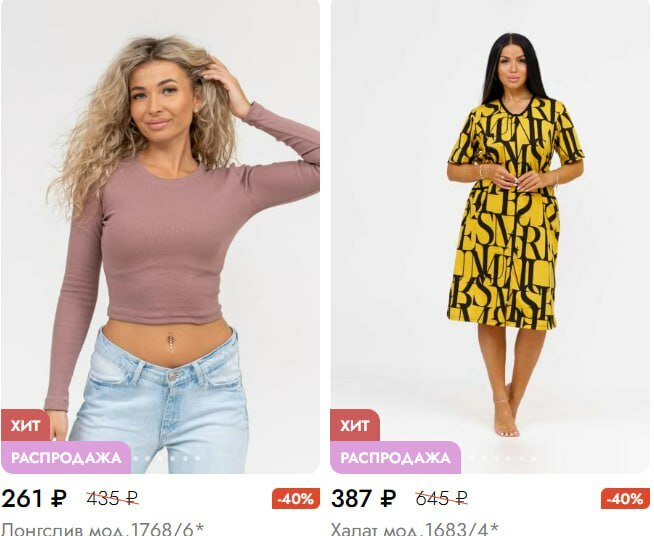Select the first carousel dot on the robe photo
Viewport: 654px width, 536px height.
(x=471, y=458)
